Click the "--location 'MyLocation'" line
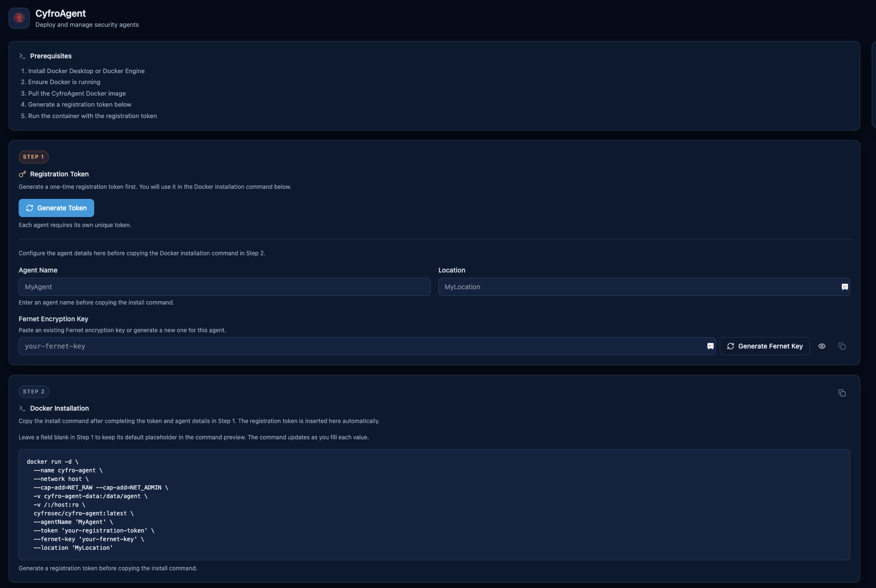This screenshot has width=876, height=588. (x=73, y=548)
